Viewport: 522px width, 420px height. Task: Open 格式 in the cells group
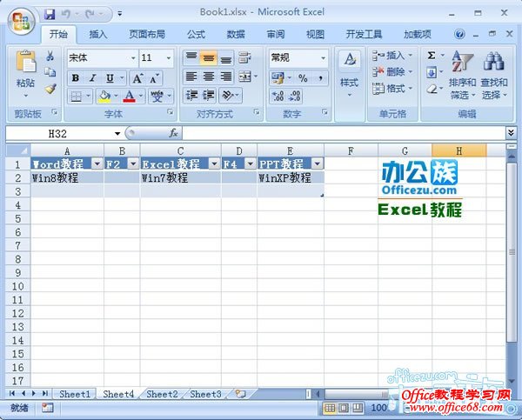(391, 88)
